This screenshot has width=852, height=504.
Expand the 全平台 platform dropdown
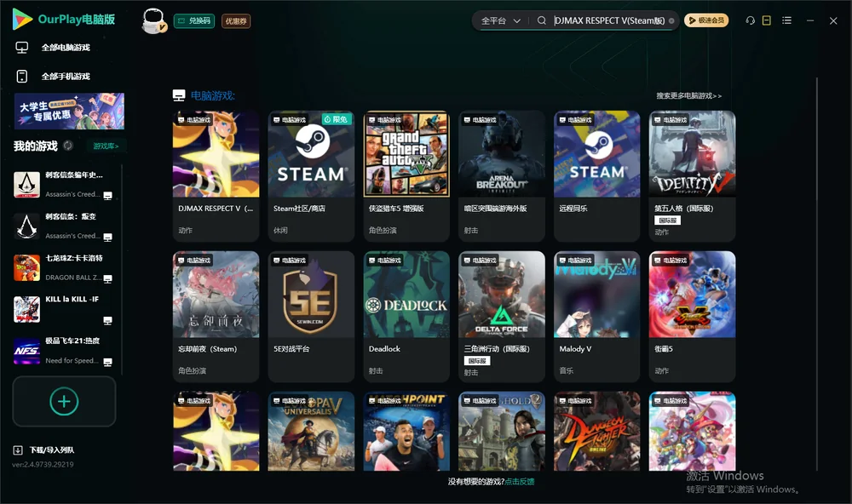[500, 20]
